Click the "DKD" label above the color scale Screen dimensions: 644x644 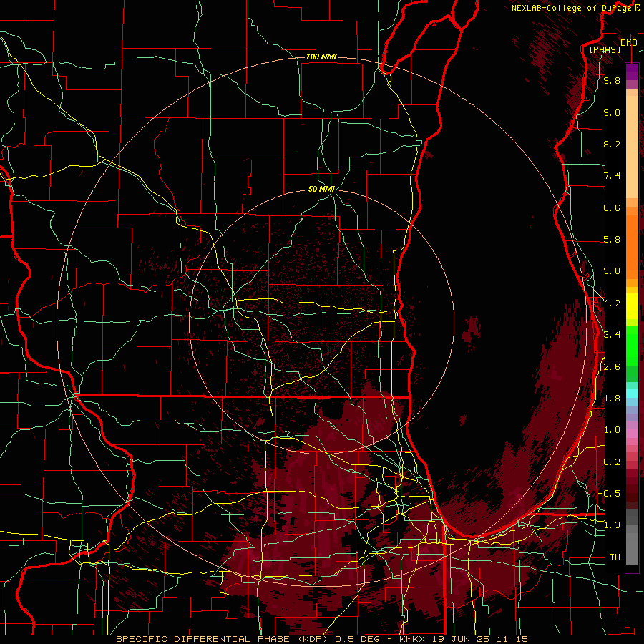click(x=629, y=42)
